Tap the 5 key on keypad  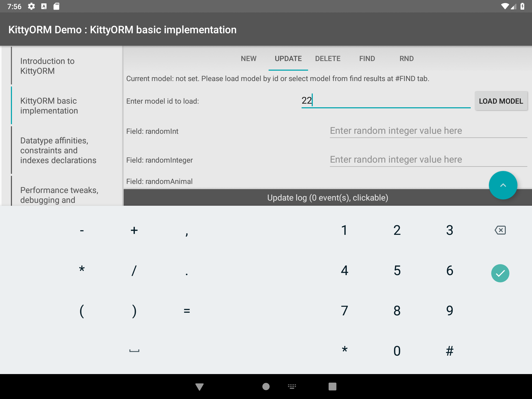pyautogui.click(x=397, y=270)
